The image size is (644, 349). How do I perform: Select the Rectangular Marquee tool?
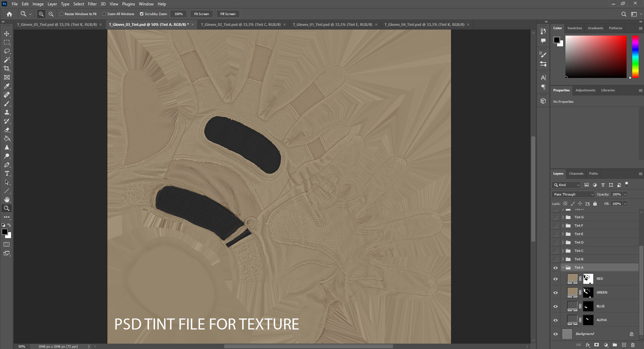coord(7,42)
